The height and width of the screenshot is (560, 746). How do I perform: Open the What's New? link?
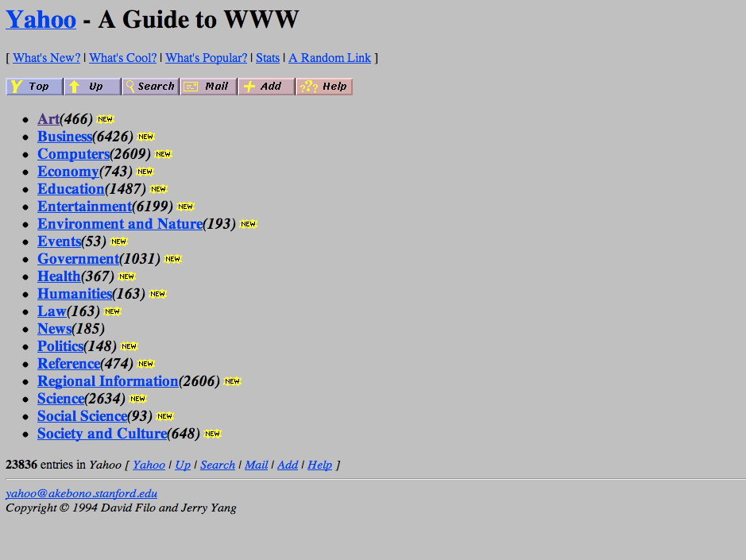[47, 58]
